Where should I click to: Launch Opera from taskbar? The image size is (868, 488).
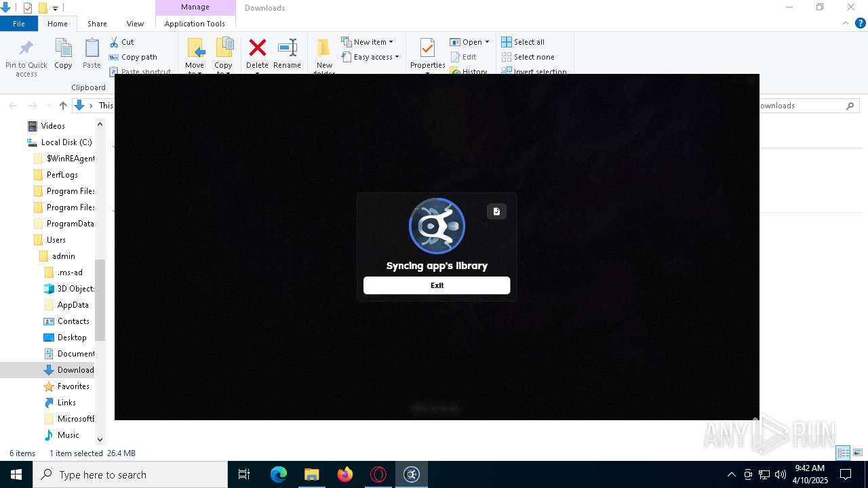click(x=378, y=474)
